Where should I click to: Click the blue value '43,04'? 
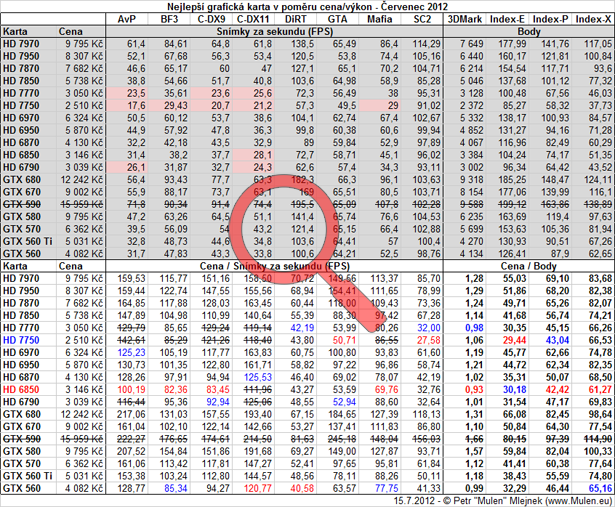click(557, 340)
